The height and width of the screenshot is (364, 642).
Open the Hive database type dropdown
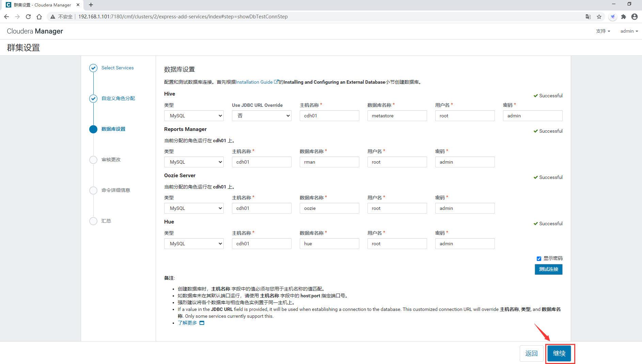pos(194,116)
